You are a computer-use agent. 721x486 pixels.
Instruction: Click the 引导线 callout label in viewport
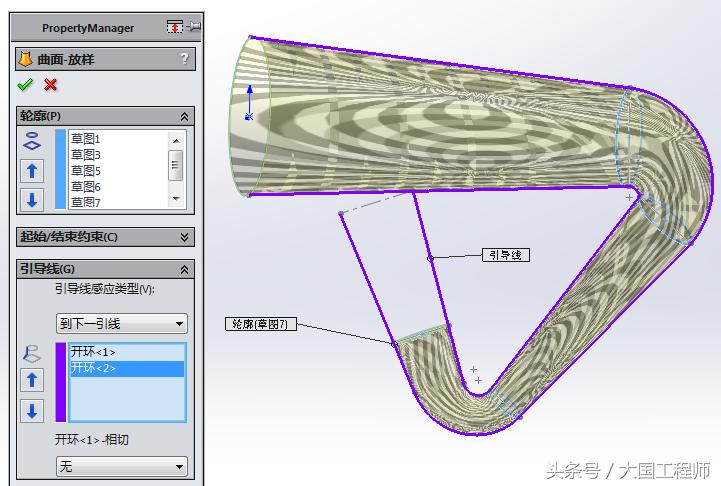point(506,255)
